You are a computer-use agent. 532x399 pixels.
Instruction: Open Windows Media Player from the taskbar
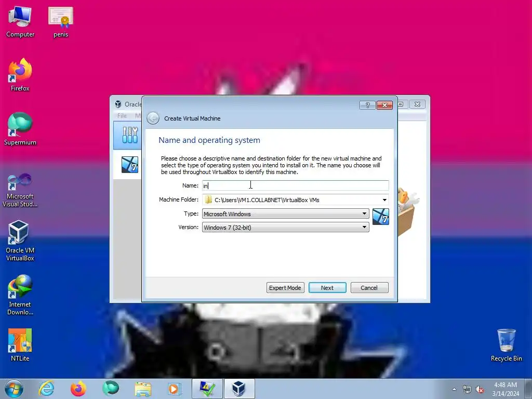[175, 389]
